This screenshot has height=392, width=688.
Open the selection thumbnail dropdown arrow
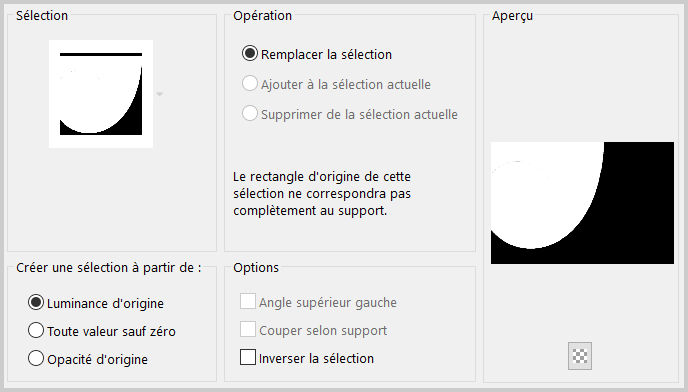[x=160, y=94]
